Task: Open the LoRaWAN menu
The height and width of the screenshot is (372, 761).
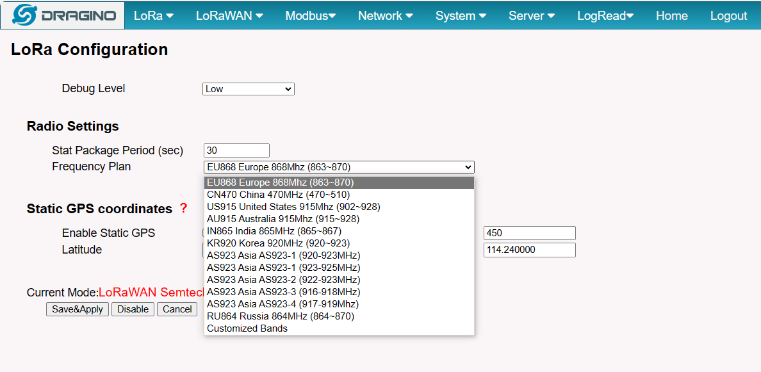Action: pos(230,16)
